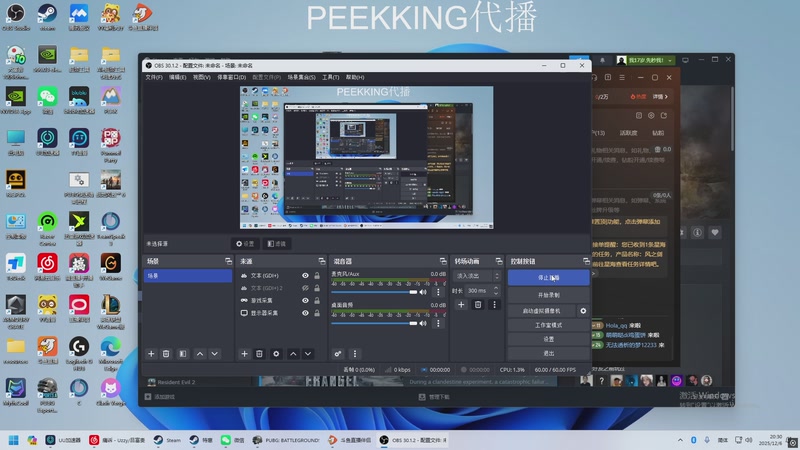800x450 pixels.
Task: Open the 文件(F) menu
Action: click(154, 77)
